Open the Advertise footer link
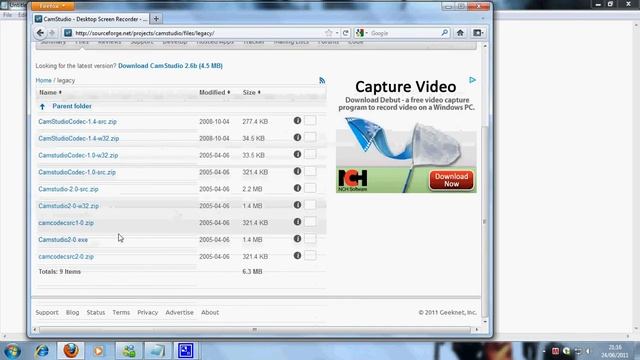This screenshot has width=640, height=360. tap(179, 312)
